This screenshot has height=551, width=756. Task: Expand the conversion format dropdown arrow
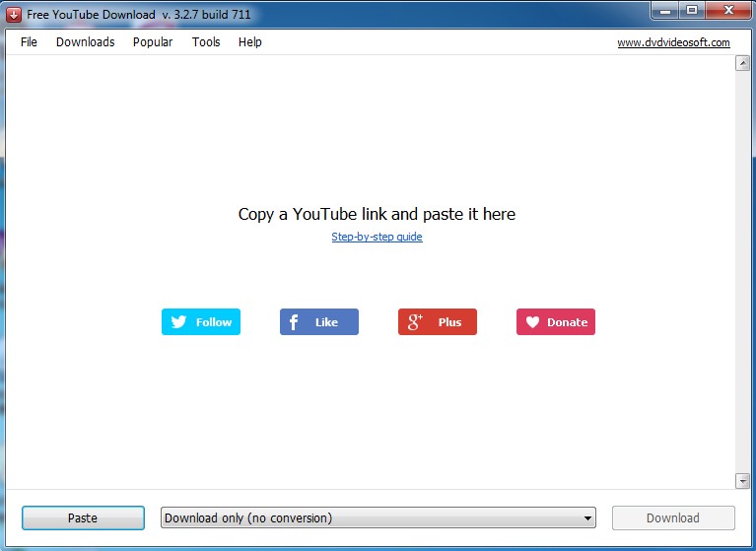(587, 518)
